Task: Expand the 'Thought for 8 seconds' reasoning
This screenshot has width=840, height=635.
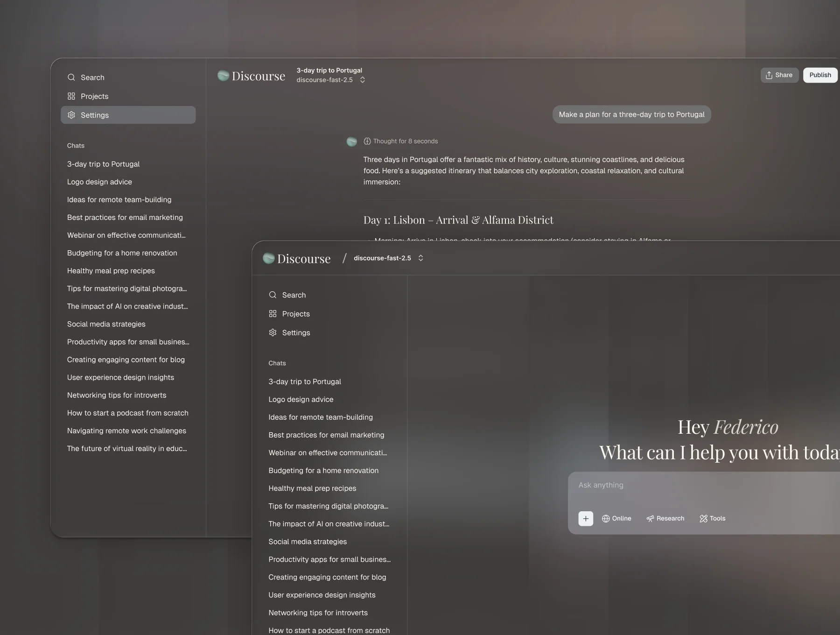Action: click(401, 141)
